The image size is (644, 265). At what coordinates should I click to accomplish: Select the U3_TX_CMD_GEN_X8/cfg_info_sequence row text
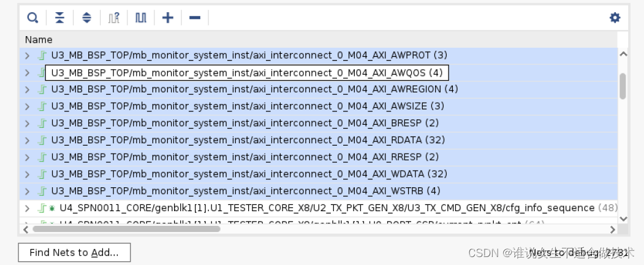(x=338, y=208)
